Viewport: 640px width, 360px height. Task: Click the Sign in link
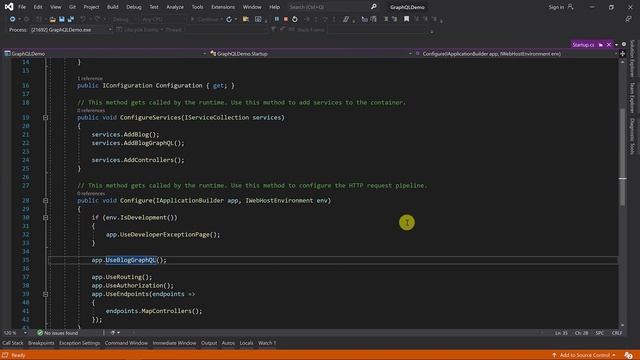(x=556, y=7)
